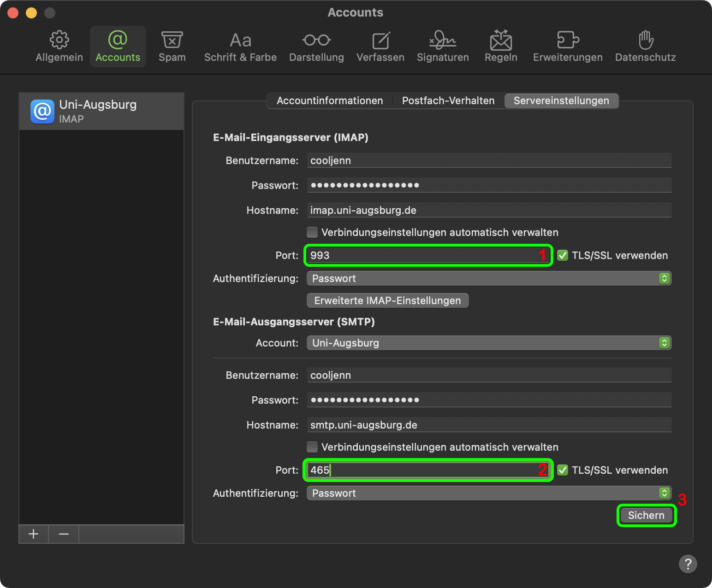This screenshot has width=712, height=588.
Task: Open the SMTP Account Uni-Augsburg dropdown
Action: click(489, 343)
